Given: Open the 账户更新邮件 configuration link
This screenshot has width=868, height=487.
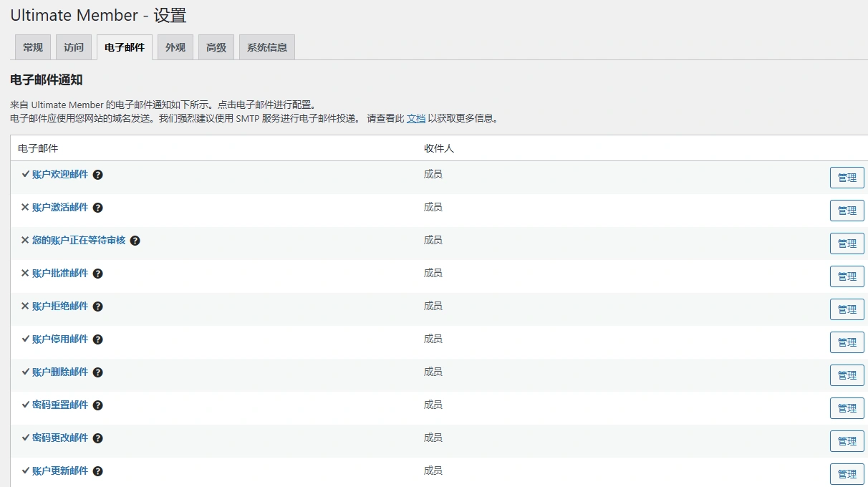Looking at the screenshot, I should point(59,471).
